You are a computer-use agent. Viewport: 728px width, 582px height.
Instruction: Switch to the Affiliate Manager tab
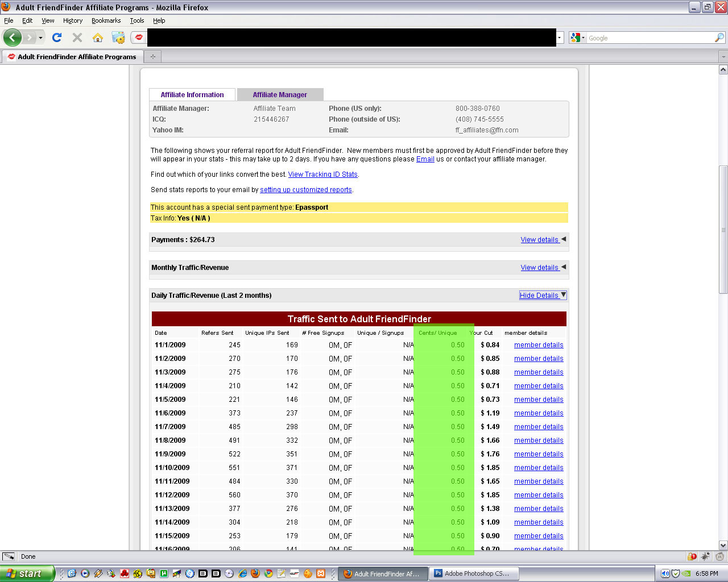280,95
